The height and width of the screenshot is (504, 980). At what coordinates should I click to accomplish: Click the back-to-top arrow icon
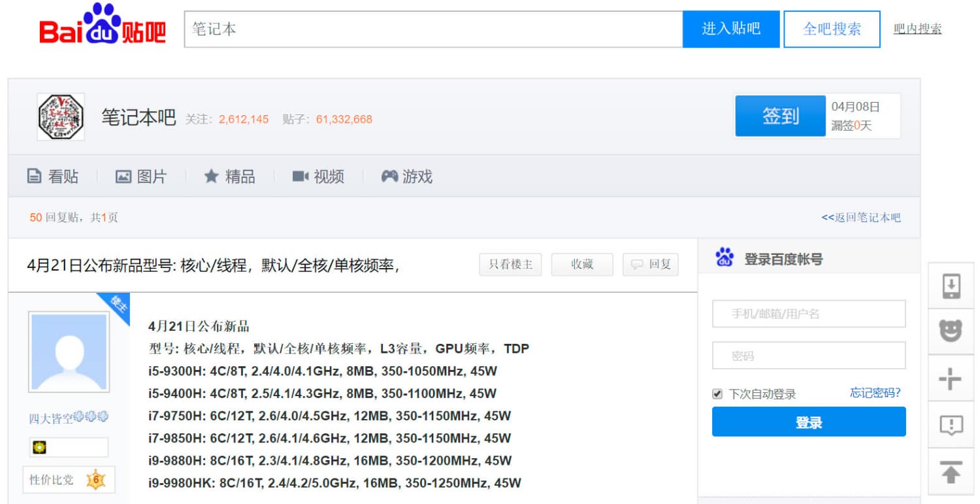click(x=951, y=471)
